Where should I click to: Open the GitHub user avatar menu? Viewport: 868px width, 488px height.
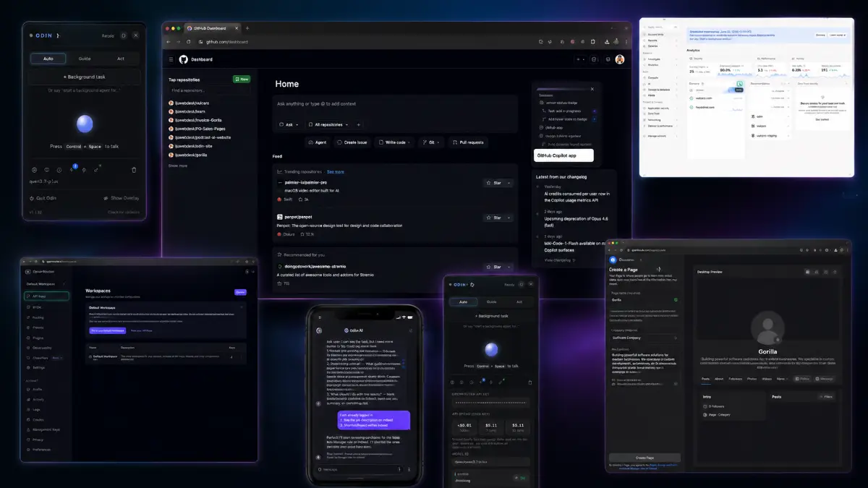point(620,59)
